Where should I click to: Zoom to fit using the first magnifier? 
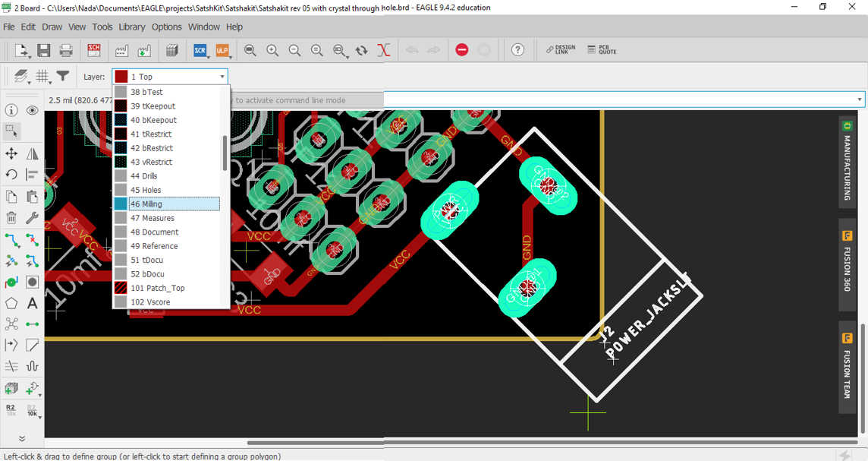(x=250, y=50)
